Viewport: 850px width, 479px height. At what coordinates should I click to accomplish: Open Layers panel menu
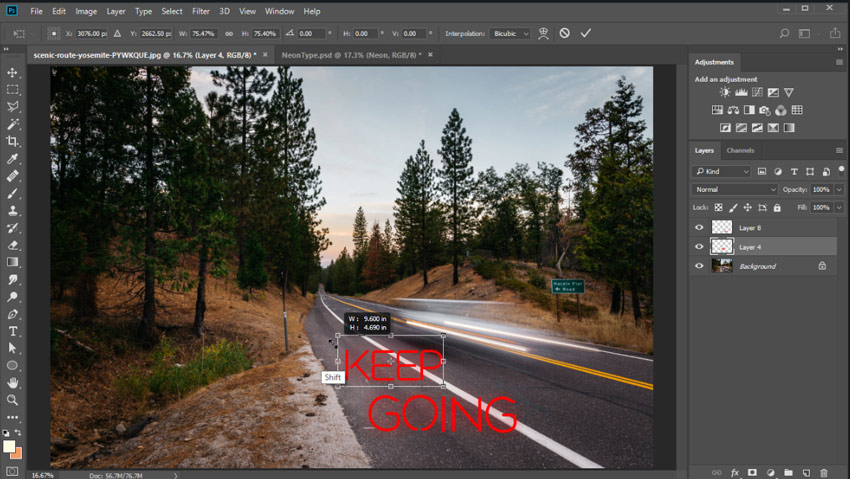[839, 151]
